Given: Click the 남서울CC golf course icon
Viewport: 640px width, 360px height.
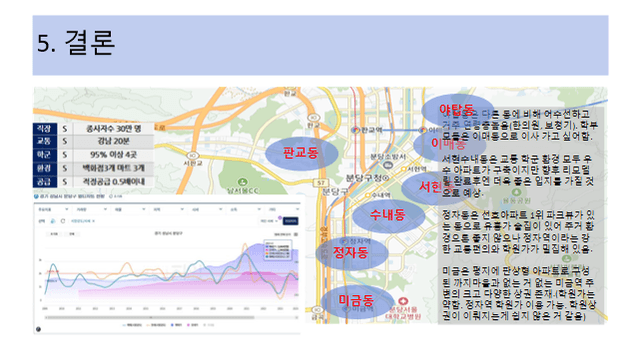Looking at the screenshot, I should pyautogui.click(x=242, y=182).
